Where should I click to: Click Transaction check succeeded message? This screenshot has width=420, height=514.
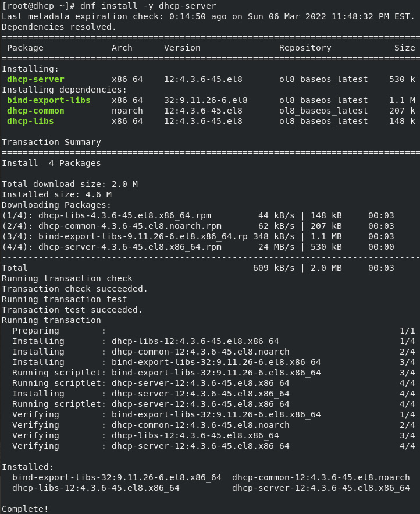click(x=74, y=289)
